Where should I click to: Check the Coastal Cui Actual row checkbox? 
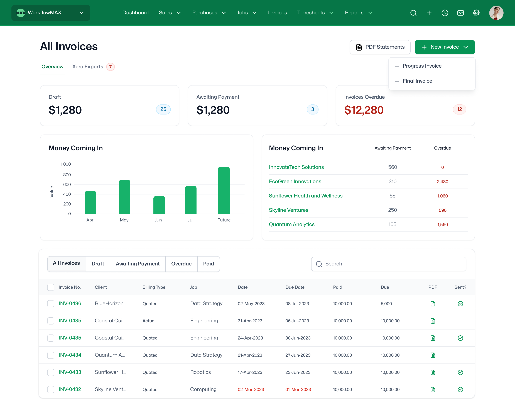tap(51, 321)
